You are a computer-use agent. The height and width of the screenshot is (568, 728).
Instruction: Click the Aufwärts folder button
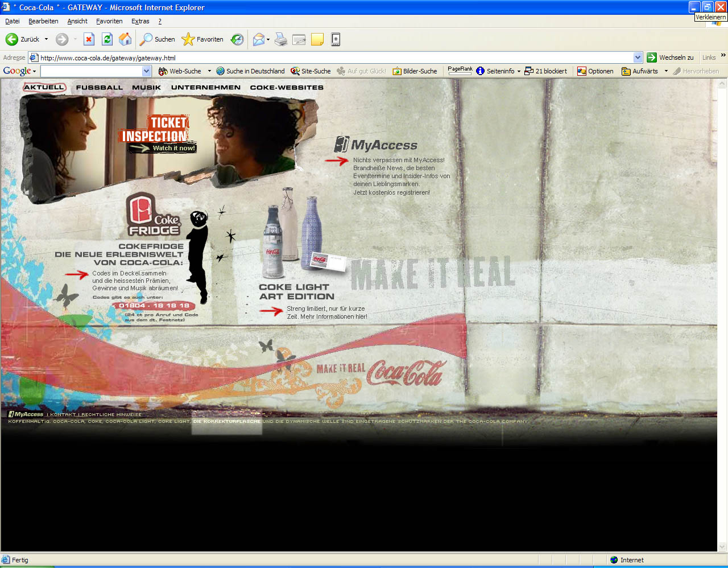(x=640, y=71)
